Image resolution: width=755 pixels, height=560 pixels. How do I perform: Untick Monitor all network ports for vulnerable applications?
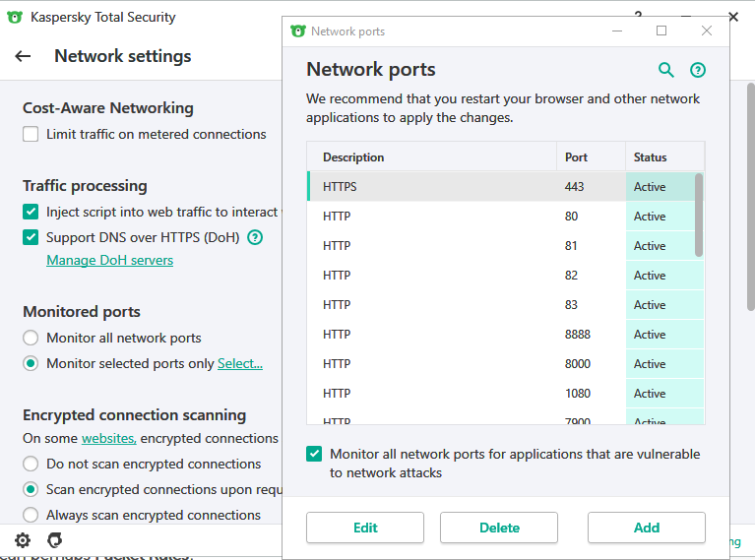click(x=314, y=454)
